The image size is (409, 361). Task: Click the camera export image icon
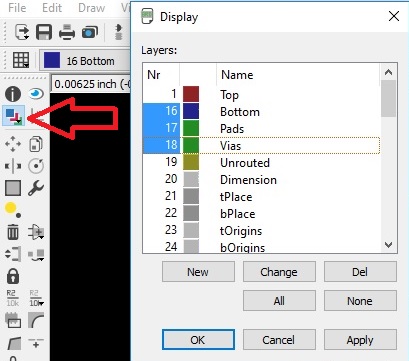coord(89,32)
